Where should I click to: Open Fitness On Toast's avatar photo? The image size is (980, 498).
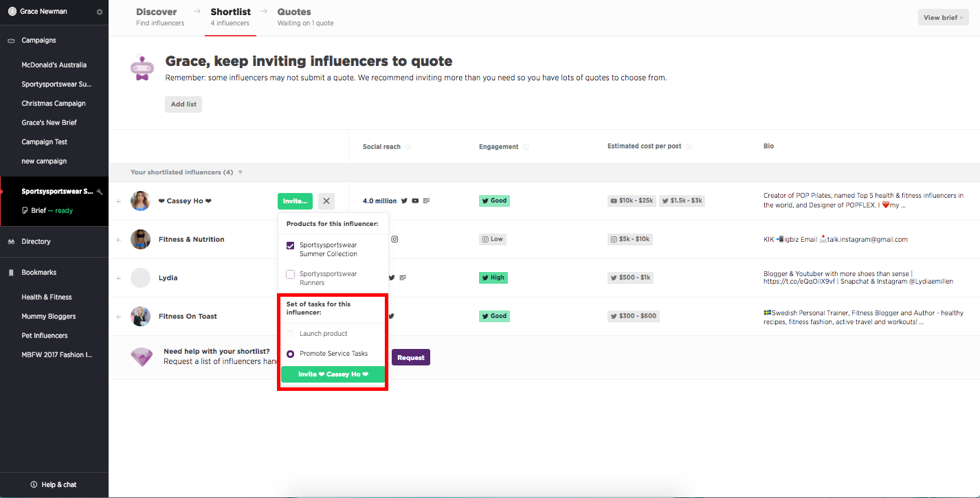click(140, 316)
